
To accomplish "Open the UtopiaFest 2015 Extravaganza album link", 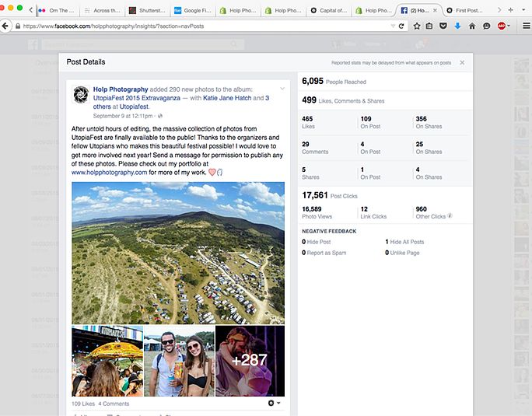I will click(x=137, y=98).
